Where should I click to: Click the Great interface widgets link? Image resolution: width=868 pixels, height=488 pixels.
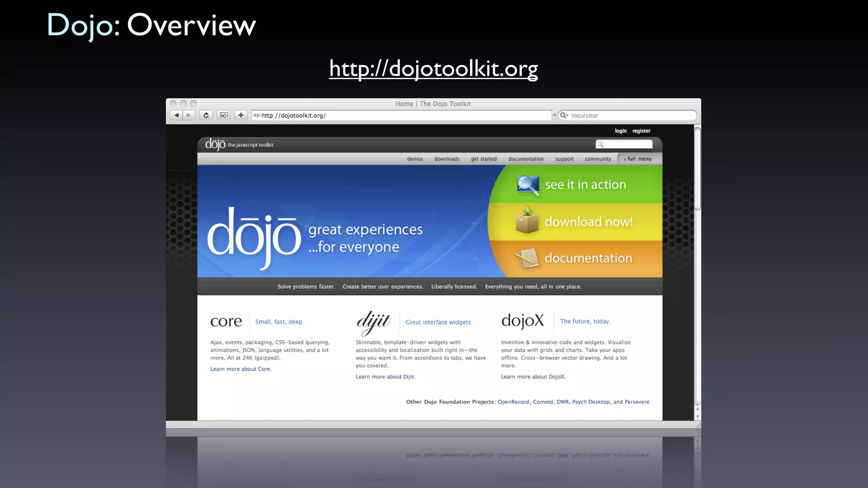point(438,322)
